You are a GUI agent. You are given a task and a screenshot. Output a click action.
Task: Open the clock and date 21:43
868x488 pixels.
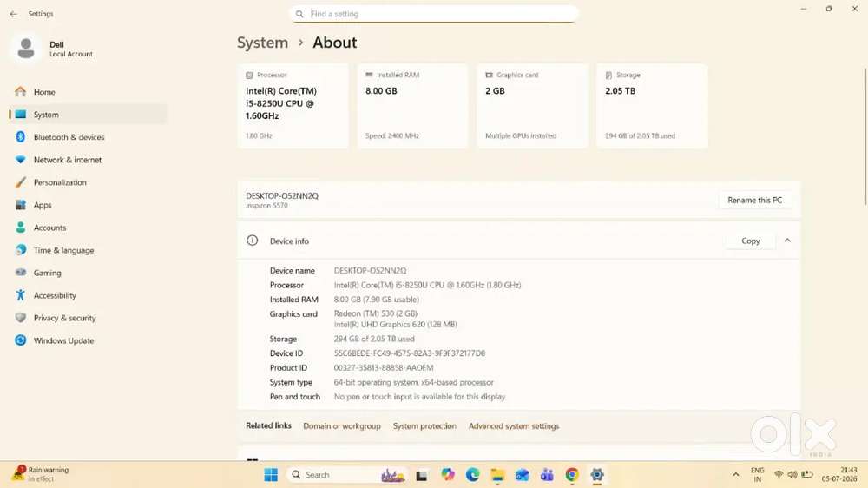839,475
